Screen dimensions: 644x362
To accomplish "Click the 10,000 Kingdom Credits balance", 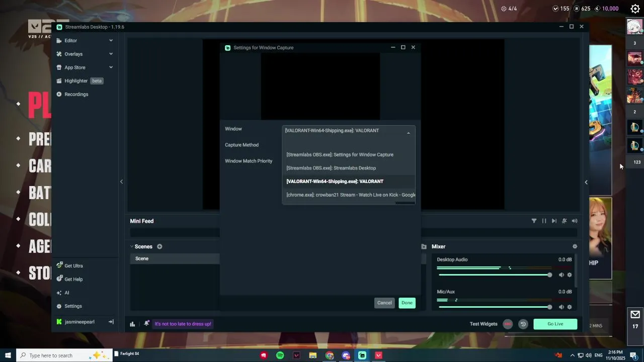I will point(606,9).
